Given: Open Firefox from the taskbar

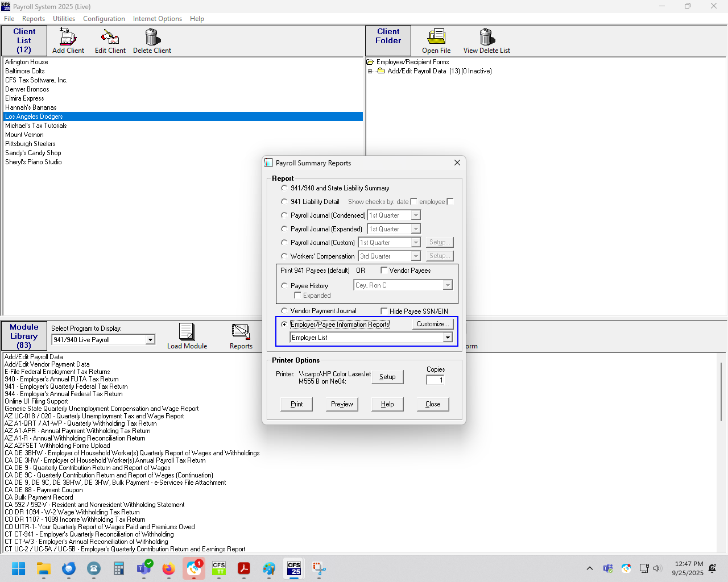Looking at the screenshot, I should tap(169, 568).
